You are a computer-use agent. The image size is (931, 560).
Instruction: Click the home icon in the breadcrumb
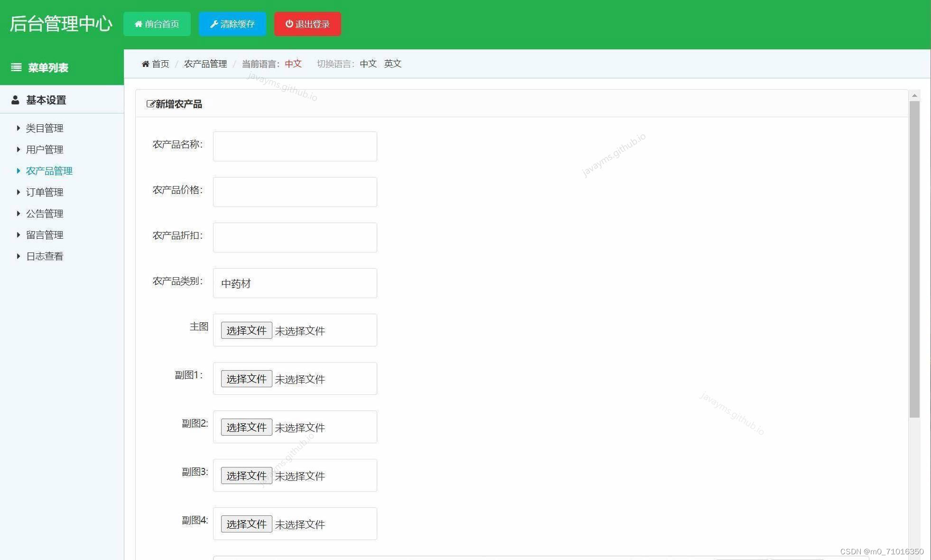145,64
